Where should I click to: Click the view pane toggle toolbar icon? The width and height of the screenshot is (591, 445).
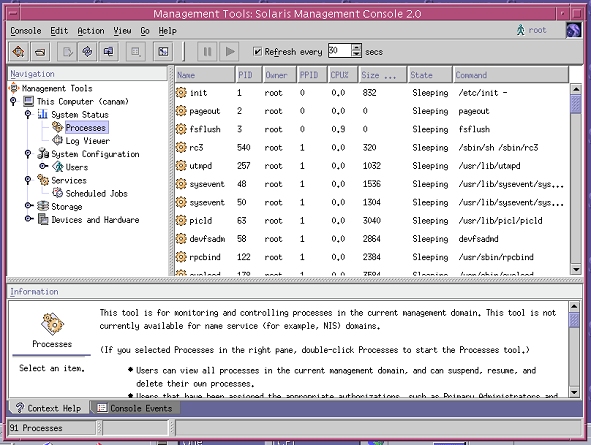coord(163,51)
